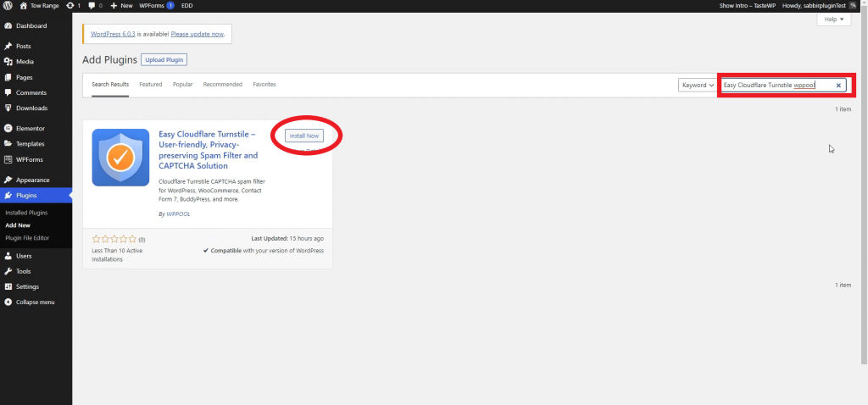The image size is (868, 405).
Task: Click Install Now for Easy Cloudflare Turnstile
Action: tap(304, 136)
